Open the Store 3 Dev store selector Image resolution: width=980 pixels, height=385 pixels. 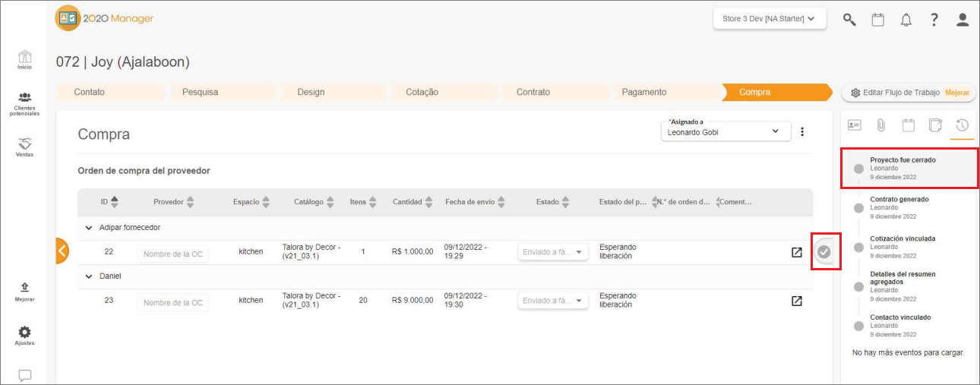click(x=769, y=19)
